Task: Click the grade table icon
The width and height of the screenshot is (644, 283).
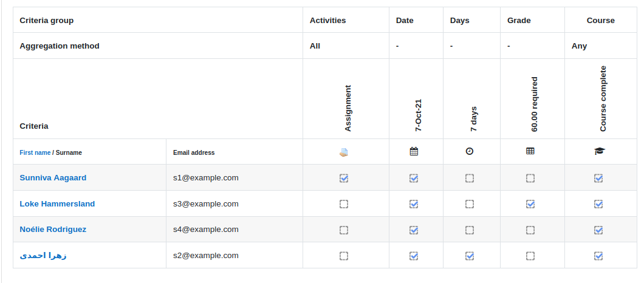Action: pyautogui.click(x=530, y=151)
